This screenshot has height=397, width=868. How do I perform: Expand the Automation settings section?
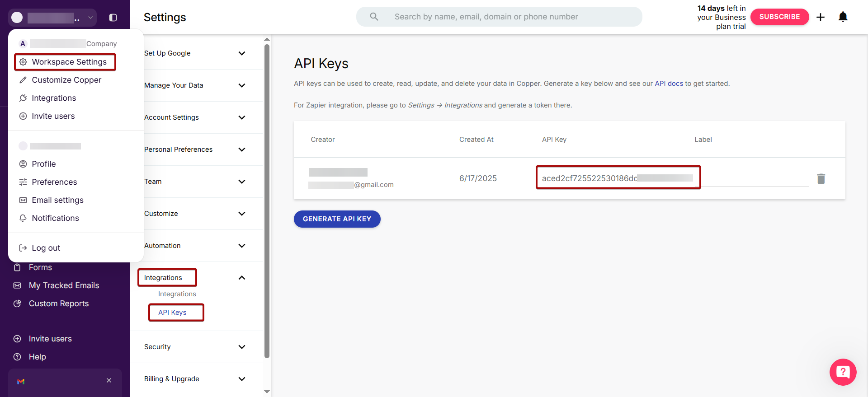[242, 246]
